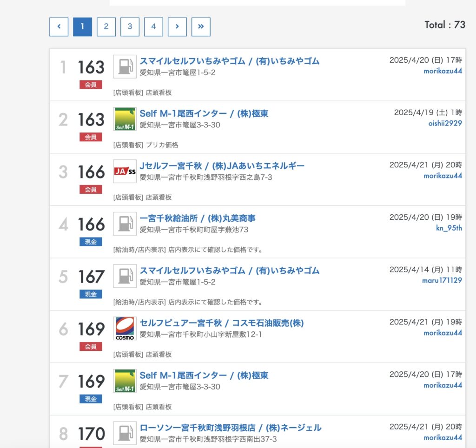
Task: Open morikazu44 profile in rank 7 row
Action: (443, 385)
